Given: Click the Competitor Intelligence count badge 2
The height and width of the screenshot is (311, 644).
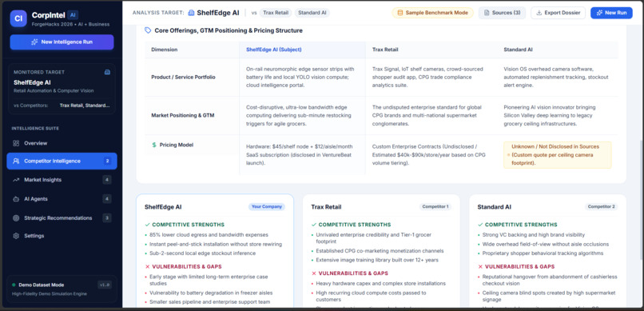Looking at the screenshot, I should tap(107, 161).
